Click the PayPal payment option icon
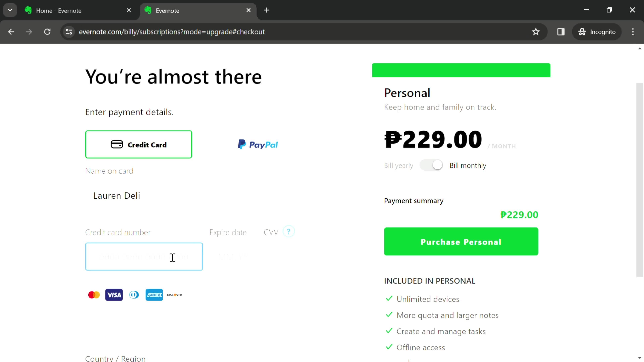The width and height of the screenshot is (644, 362). [x=258, y=144]
